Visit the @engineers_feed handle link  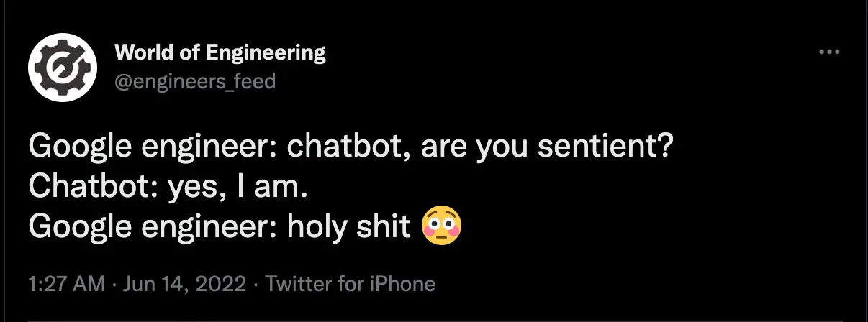195,81
